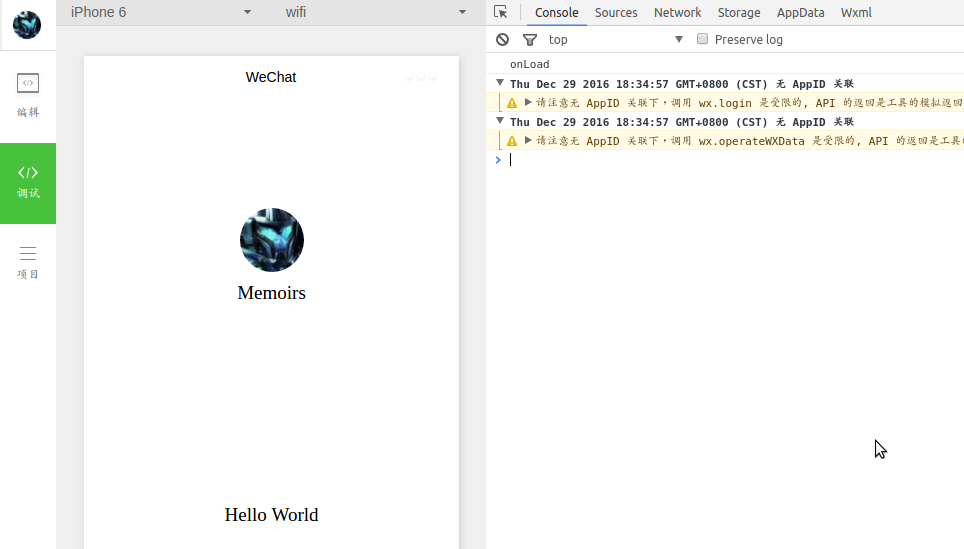964x549 pixels.
Task: Switch to the Network tab
Action: (678, 12)
